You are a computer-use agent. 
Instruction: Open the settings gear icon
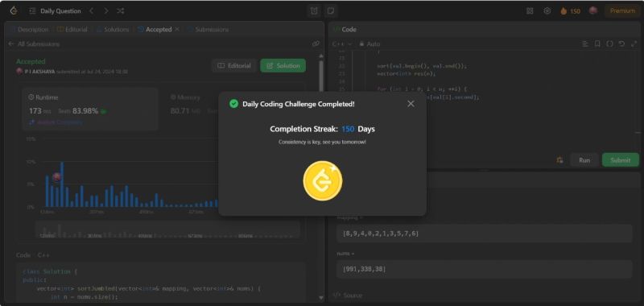coord(547,11)
